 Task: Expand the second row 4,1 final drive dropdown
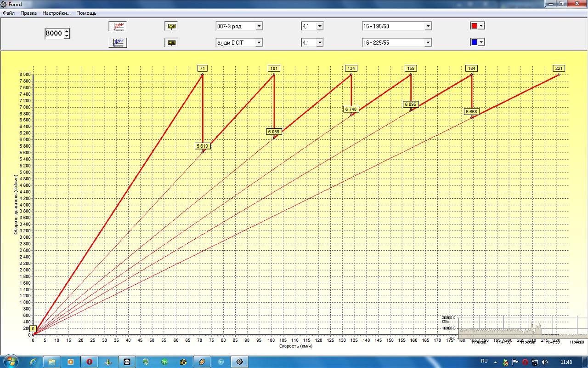coord(320,42)
